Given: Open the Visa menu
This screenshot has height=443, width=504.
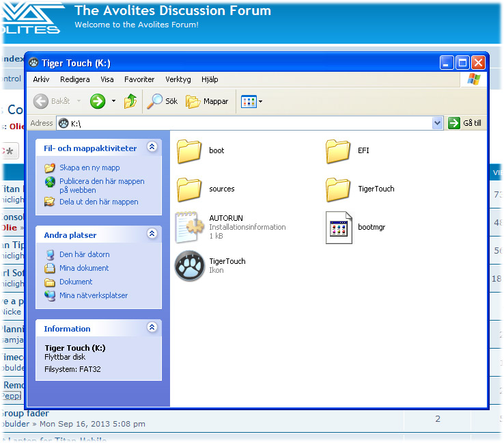Looking at the screenshot, I should [107, 79].
